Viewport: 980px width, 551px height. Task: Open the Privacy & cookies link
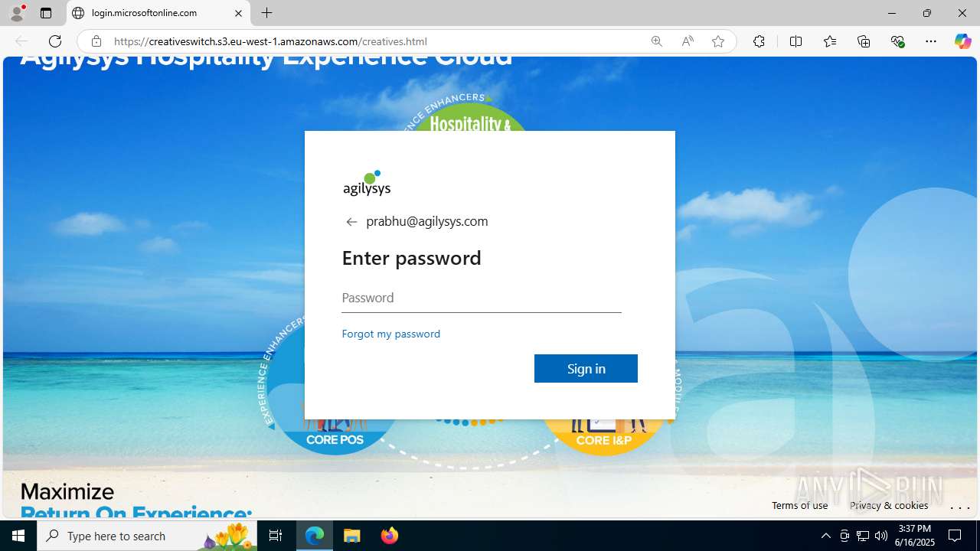pyautogui.click(x=889, y=505)
